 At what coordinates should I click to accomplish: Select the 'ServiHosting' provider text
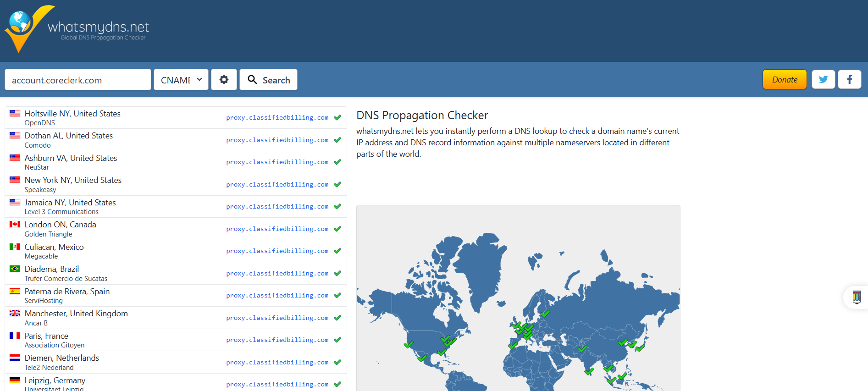(44, 301)
